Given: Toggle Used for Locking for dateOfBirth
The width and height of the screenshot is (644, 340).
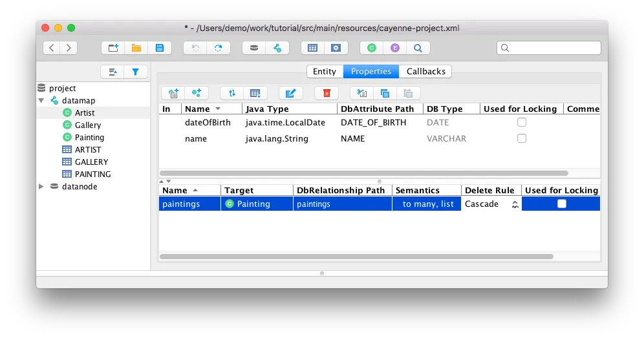Looking at the screenshot, I should pos(522,122).
